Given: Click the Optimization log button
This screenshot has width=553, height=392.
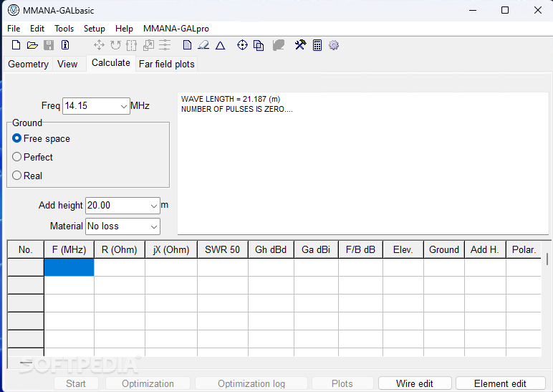Looking at the screenshot, I should coord(251,383).
